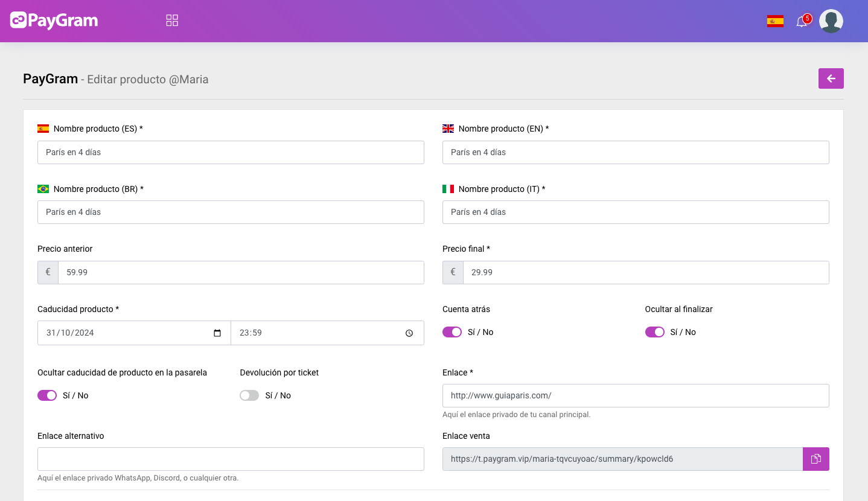This screenshot has height=501, width=868.
Task: Click the Nombre producto (EN) field
Action: point(636,152)
